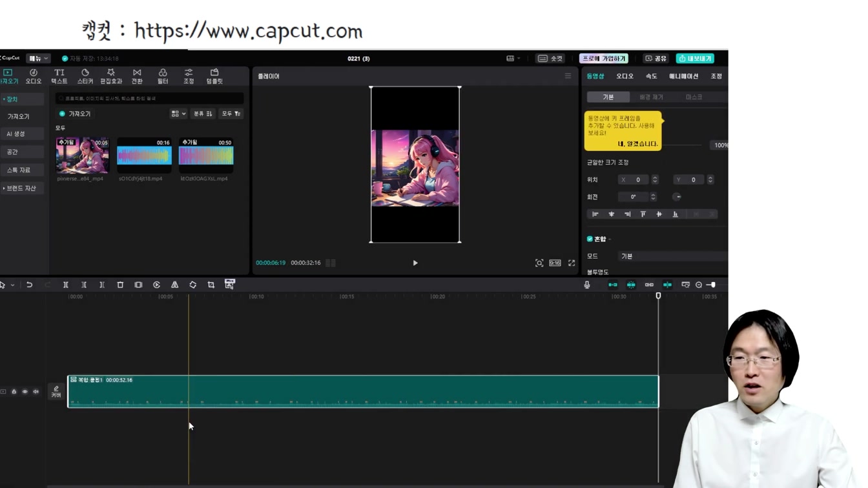Screen dimensions: 868x488
Task: Toggle track lock icon on timeline track
Action: pyautogui.click(x=14, y=392)
